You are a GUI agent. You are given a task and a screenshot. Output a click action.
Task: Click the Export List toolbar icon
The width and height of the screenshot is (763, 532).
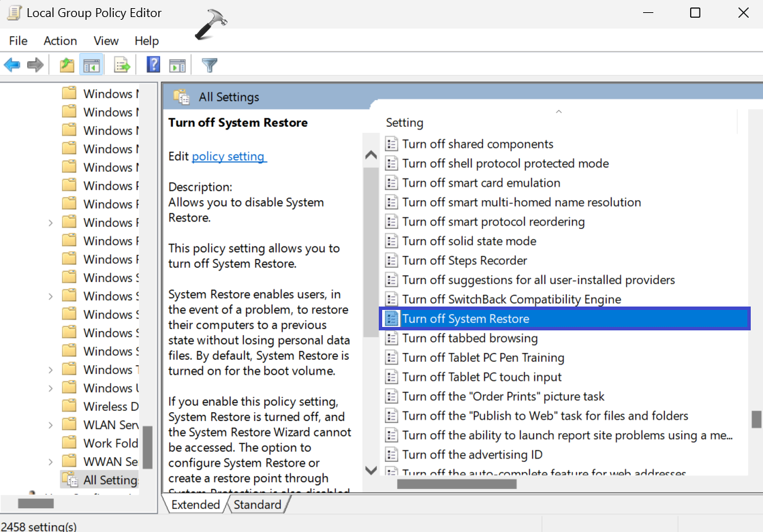pos(122,65)
